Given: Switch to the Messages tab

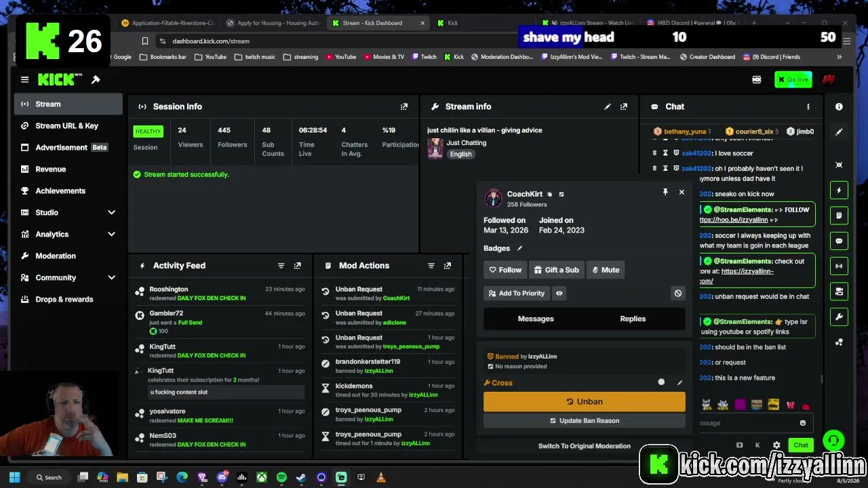Looking at the screenshot, I should point(536,319).
